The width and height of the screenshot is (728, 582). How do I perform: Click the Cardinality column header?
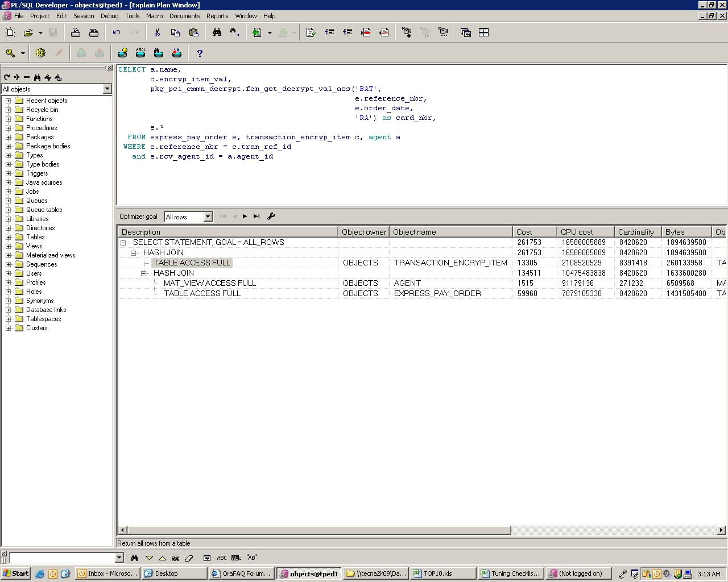click(x=637, y=232)
